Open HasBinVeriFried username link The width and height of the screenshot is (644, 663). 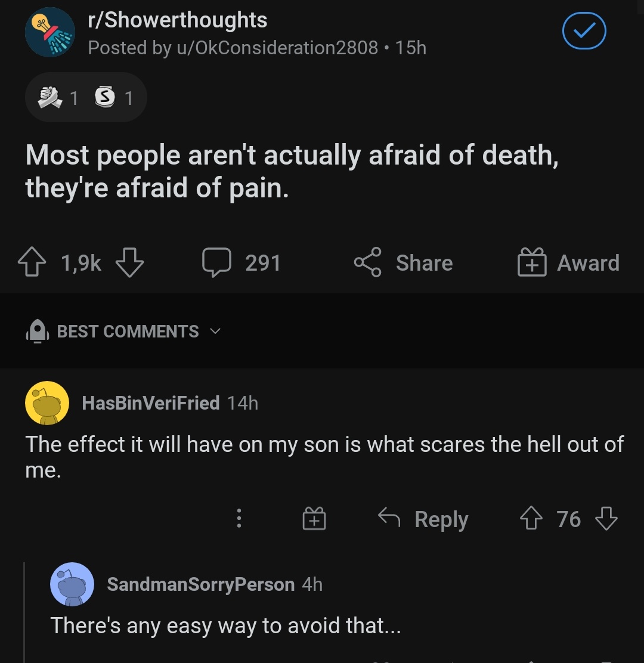click(x=150, y=403)
